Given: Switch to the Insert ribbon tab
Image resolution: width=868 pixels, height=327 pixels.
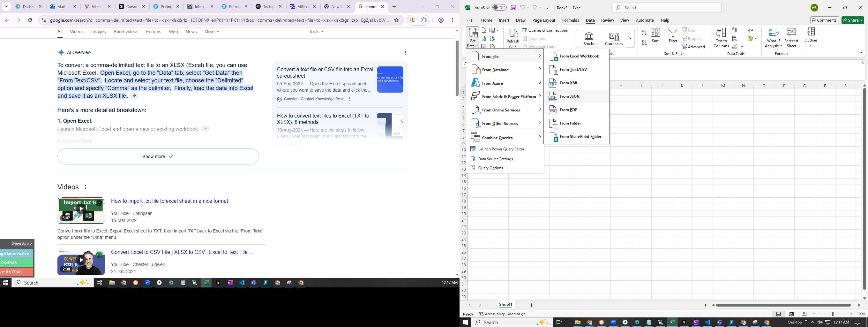Looking at the screenshot, I should point(504,20).
